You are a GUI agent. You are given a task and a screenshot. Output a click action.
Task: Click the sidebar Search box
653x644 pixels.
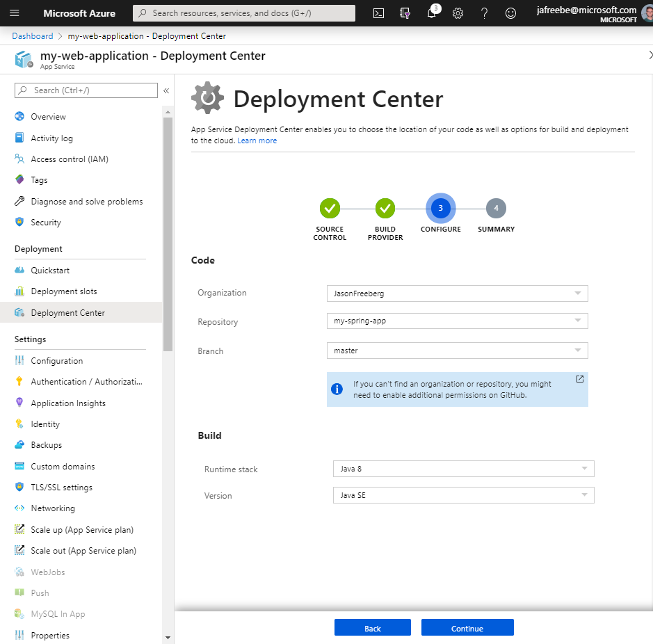click(x=86, y=90)
